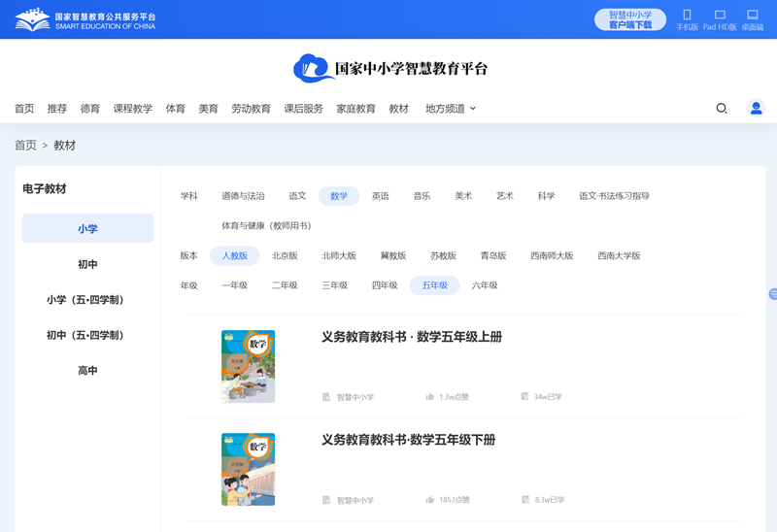Select 小学（五·四学制） in the sidebar
The width and height of the screenshot is (777, 532).
pyautogui.click(x=87, y=300)
